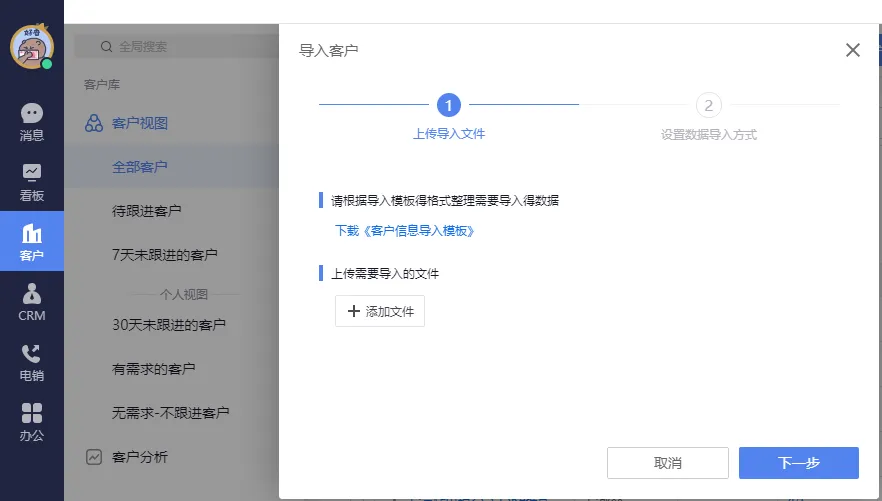Click the green online status dot

[47, 64]
